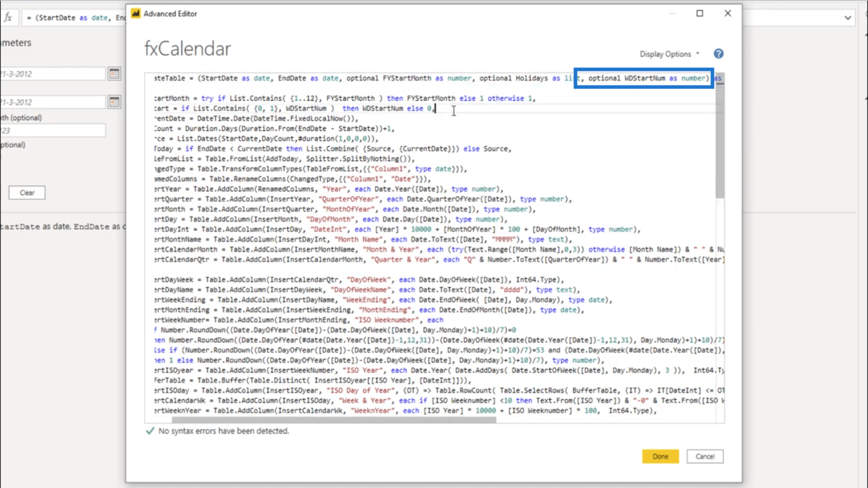Open the first date picker calendar icon
Screen dimensions: 868x488
click(x=114, y=74)
